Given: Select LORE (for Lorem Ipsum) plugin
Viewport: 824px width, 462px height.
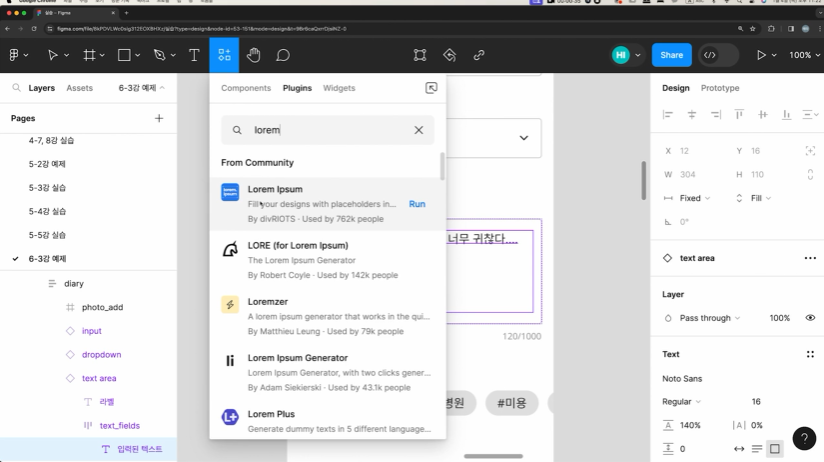Looking at the screenshot, I should pyautogui.click(x=328, y=260).
